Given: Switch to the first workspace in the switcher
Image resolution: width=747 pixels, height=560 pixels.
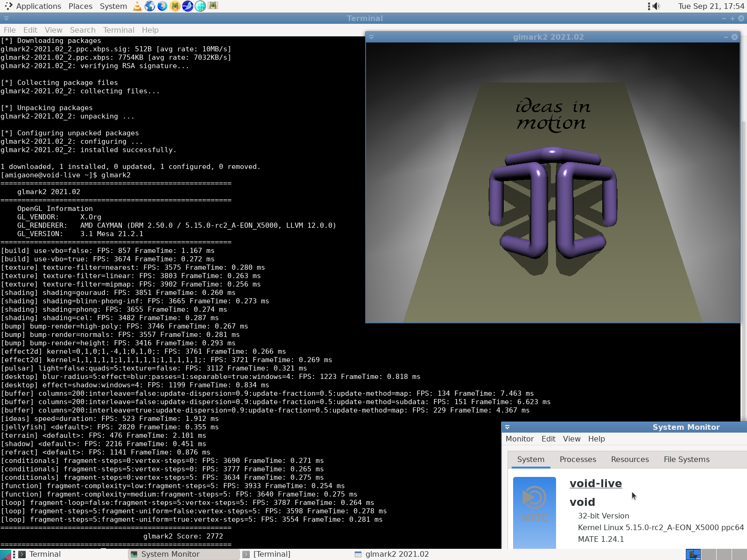Looking at the screenshot, I should coord(693,554).
